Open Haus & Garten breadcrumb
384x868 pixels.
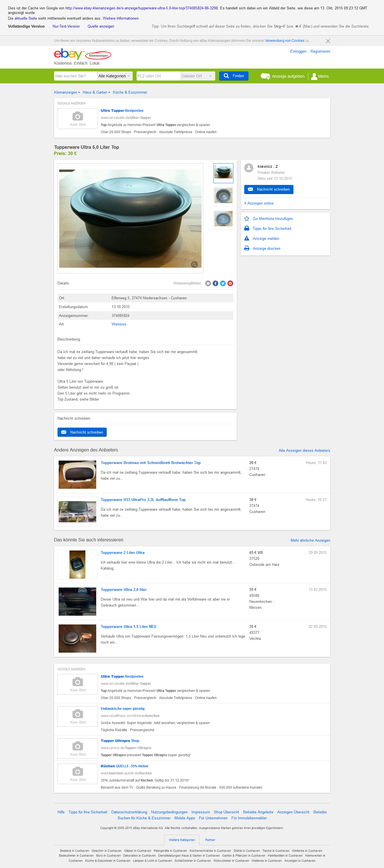[x=95, y=92]
